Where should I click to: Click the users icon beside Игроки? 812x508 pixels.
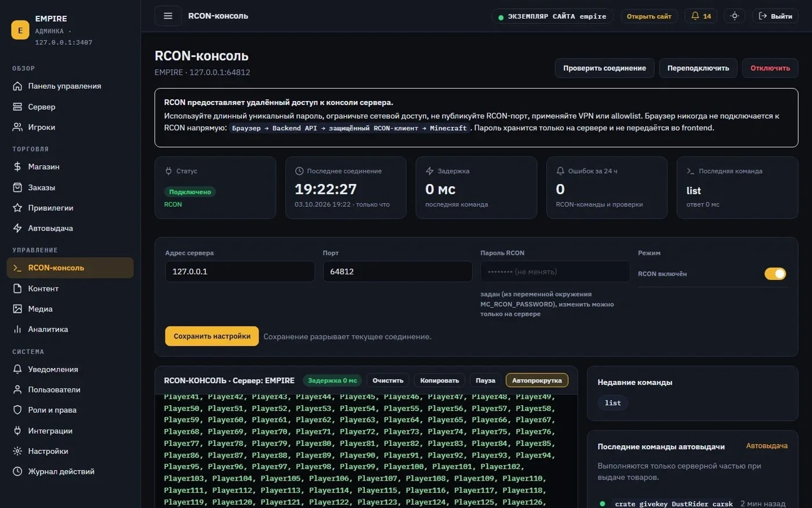[17, 127]
